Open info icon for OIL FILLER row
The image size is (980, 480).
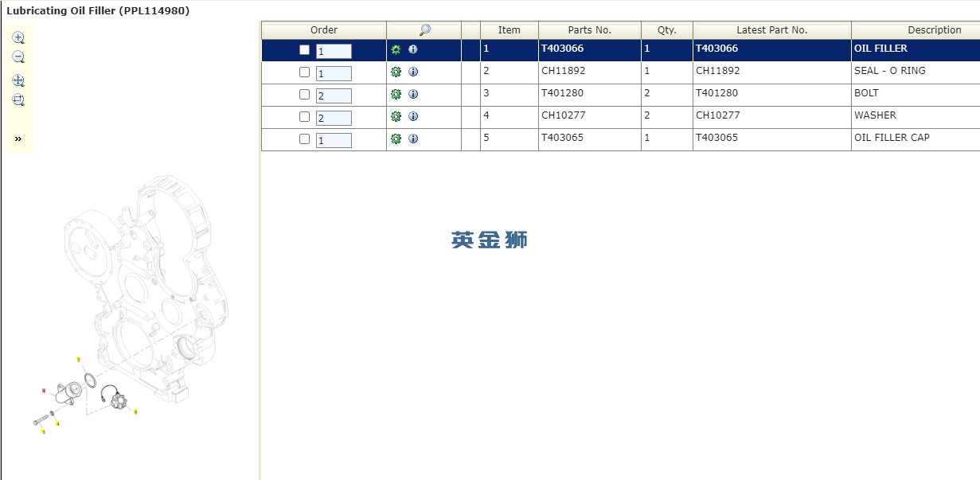click(x=413, y=49)
